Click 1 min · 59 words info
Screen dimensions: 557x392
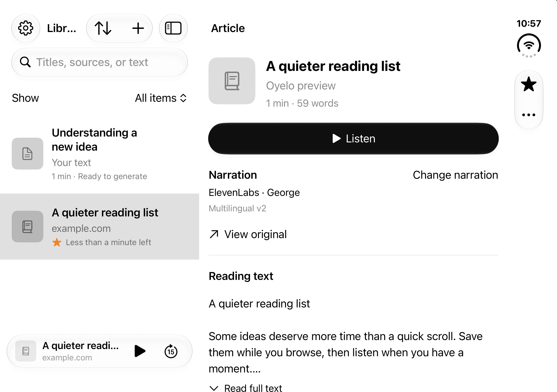coord(302,103)
